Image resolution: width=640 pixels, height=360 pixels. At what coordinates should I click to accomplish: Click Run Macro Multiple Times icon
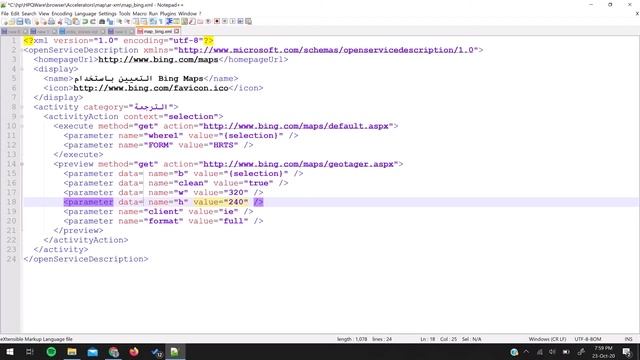pyautogui.click(x=240, y=21)
